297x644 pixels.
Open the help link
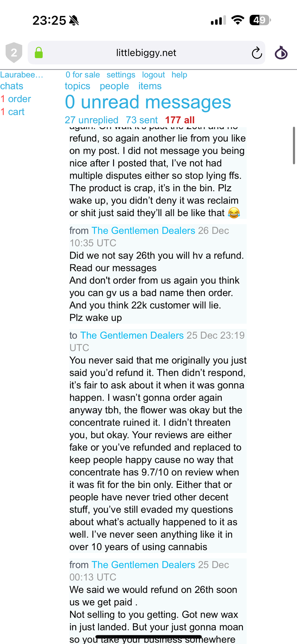point(179,75)
